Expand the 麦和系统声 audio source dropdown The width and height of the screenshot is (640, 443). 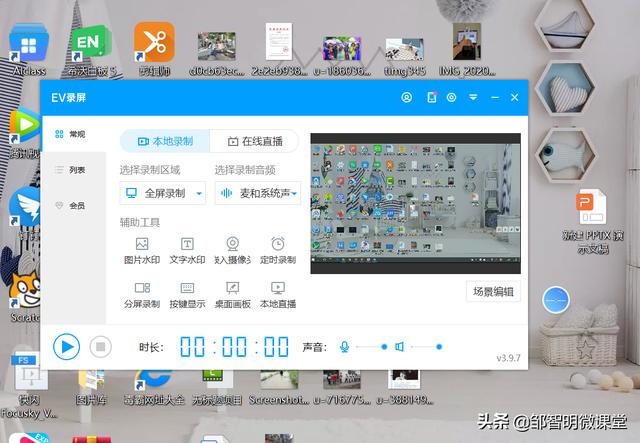(x=258, y=193)
